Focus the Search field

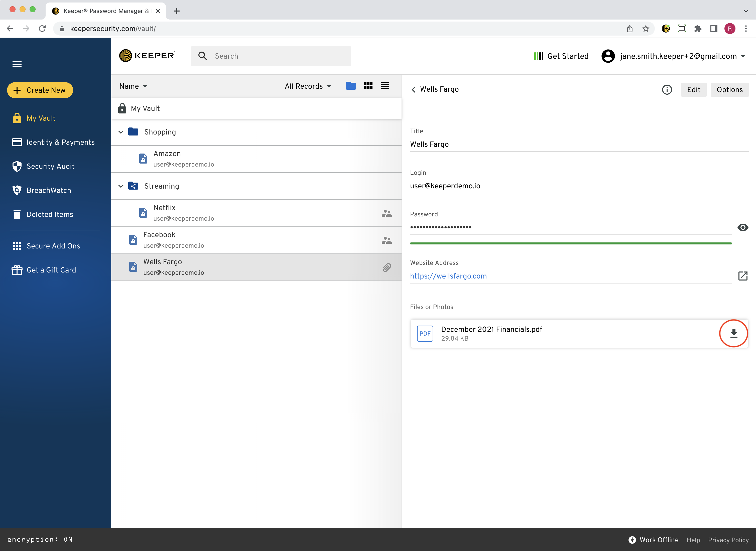[x=271, y=56]
